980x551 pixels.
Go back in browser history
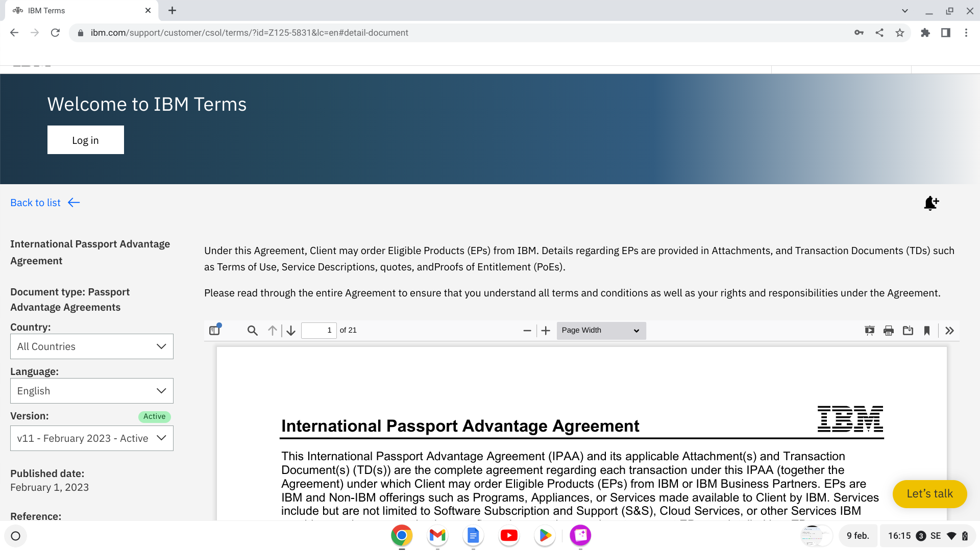click(x=14, y=33)
